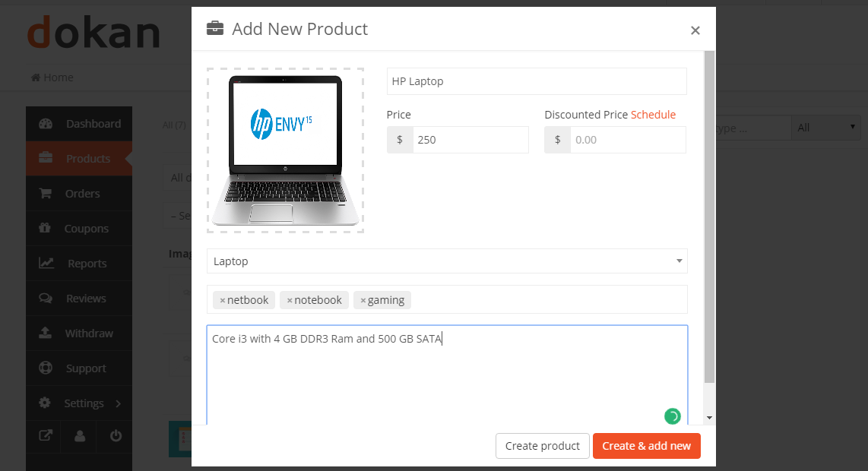Click the Coupons gift icon
This screenshot has width=868, height=471.
[45, 228]
